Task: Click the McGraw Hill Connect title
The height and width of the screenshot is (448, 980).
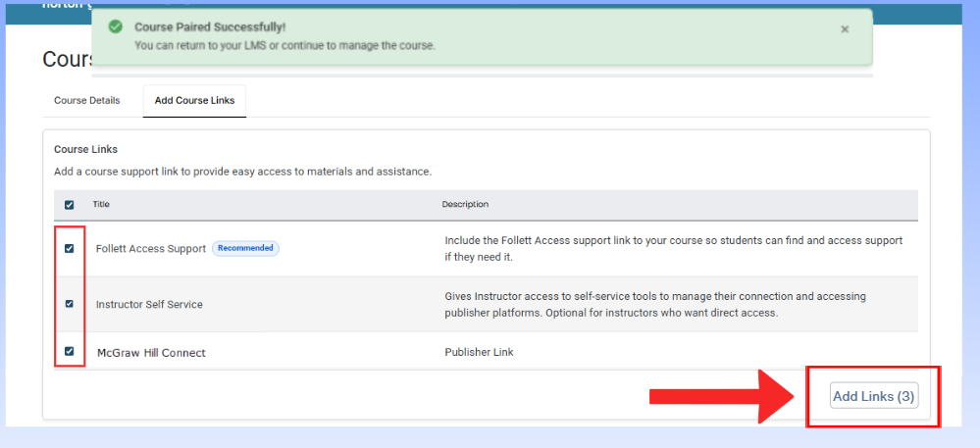Action: point(151,353)
